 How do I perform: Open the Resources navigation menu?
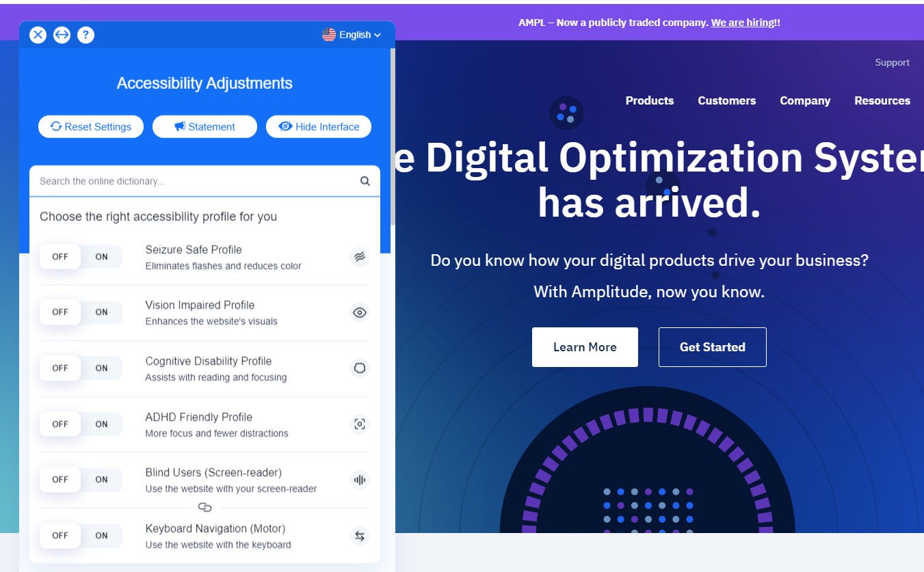coord(882,100)
